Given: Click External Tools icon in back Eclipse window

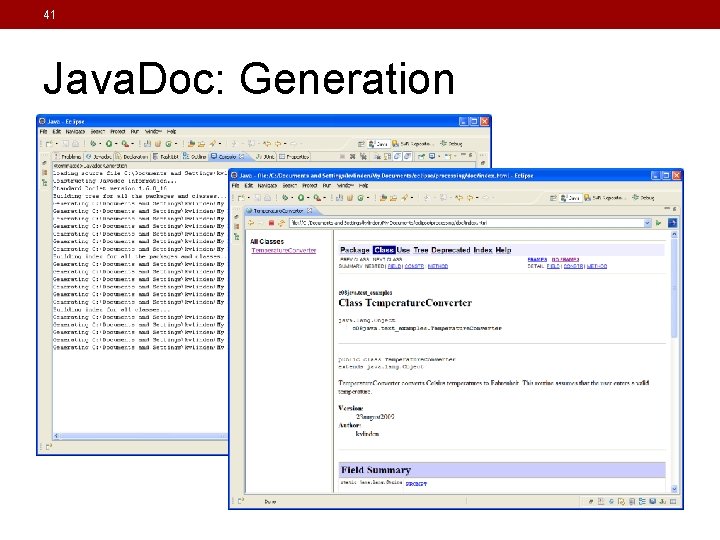Looking at the screenshot, I should click(x=125, y=144).
